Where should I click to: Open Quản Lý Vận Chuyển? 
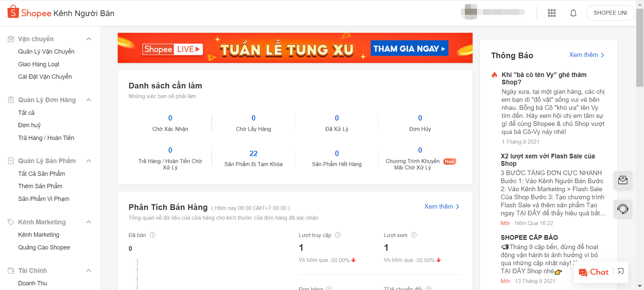46,52
